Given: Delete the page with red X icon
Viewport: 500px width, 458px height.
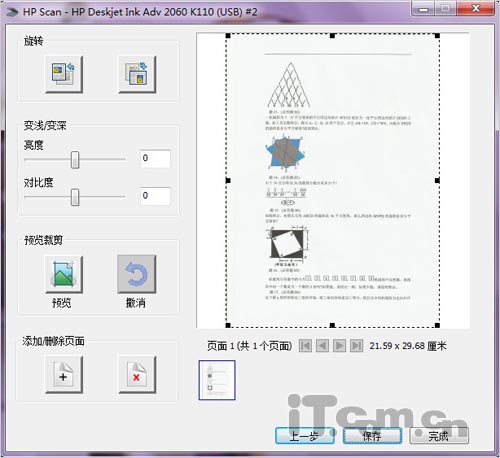Looking at the screenshot, I should pos(137,375).
